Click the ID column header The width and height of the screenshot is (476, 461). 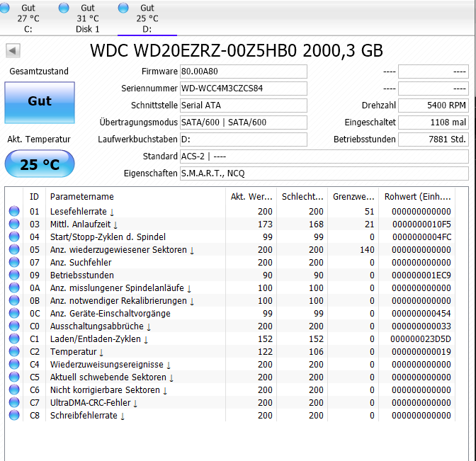tap(34, 197)
